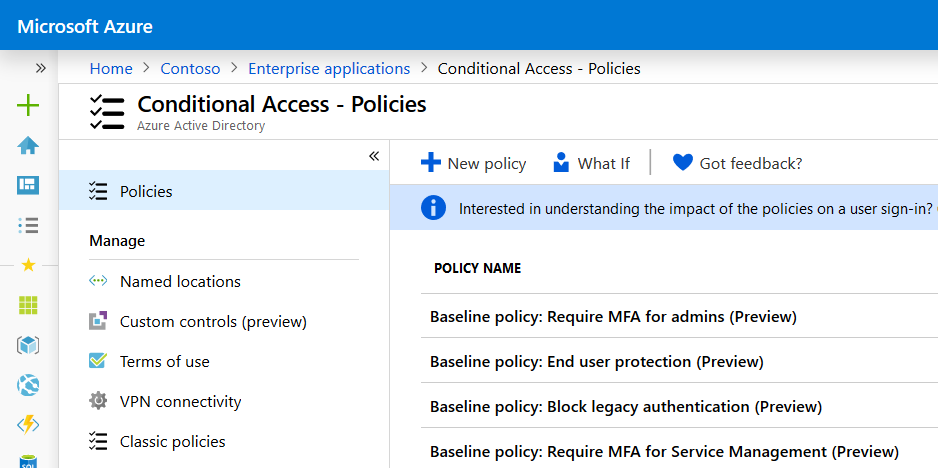Click the Policies checklist icon in menu

point(98,191)
